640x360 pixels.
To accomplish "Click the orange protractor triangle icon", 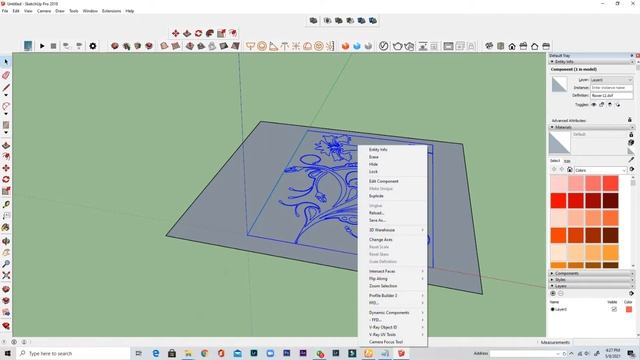I will [x=273, y=46].
